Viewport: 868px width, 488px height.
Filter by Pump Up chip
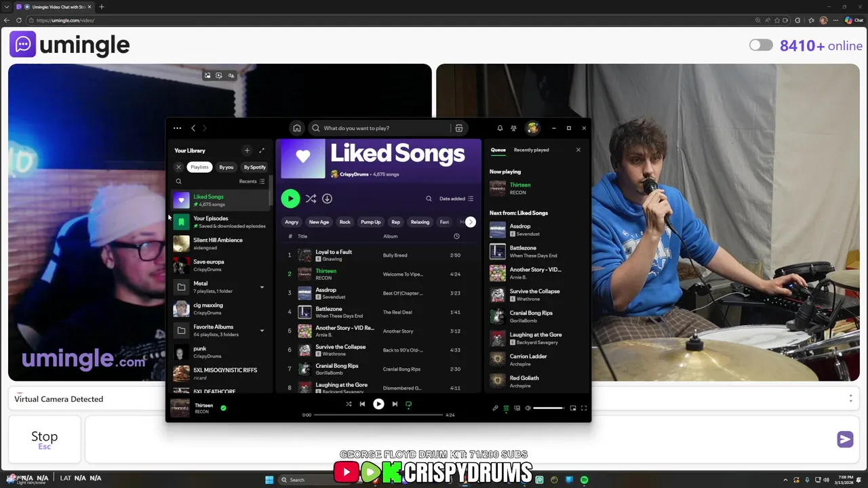(371, 222)
